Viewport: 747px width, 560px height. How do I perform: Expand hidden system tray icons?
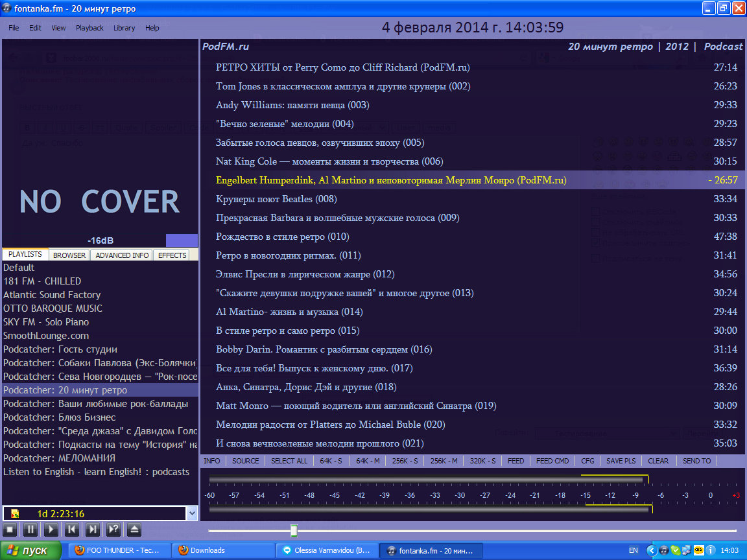click(651, 550)
